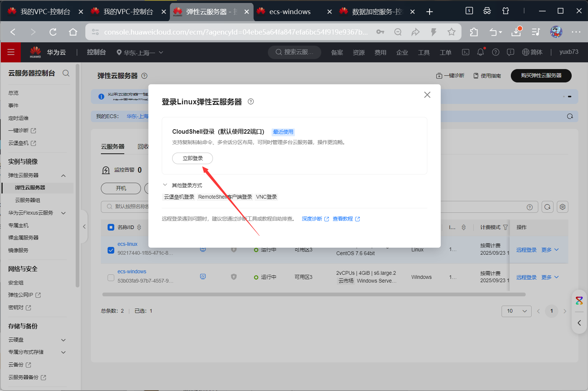Expand 云硬盘 in the sidebar
This screenshot has width=588, height=391.
pyautogui.click(x=63, y=340)
